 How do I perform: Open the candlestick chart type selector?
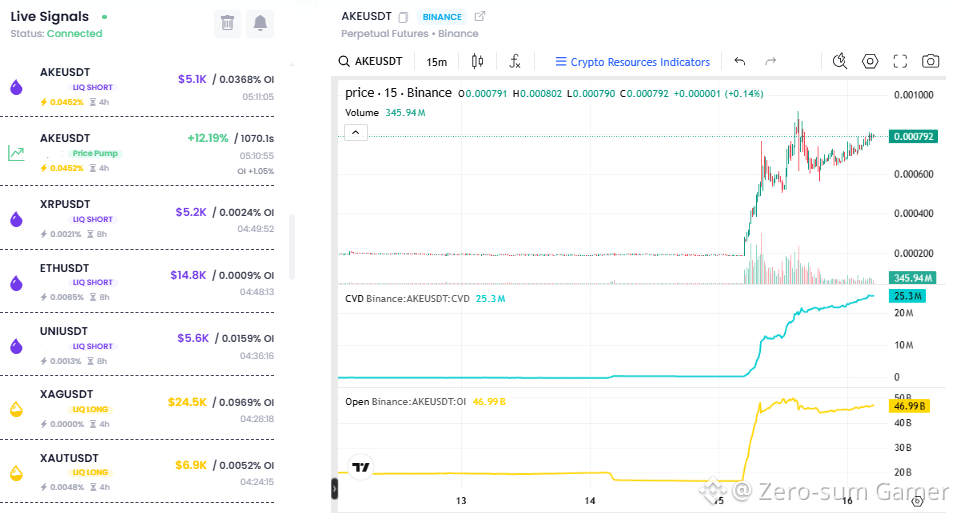(477, 61)
